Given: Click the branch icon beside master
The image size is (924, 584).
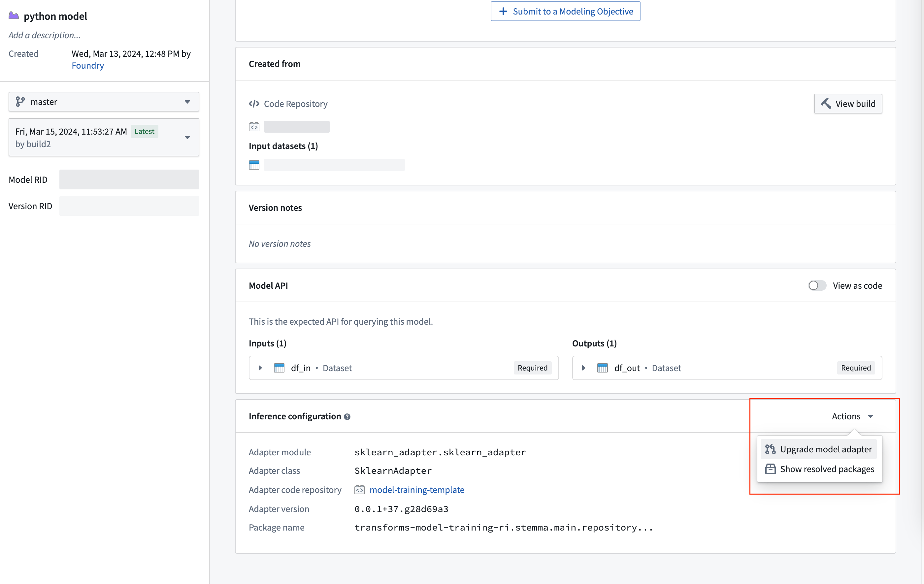Looking at the screenshot, I should tap(20, 102).
